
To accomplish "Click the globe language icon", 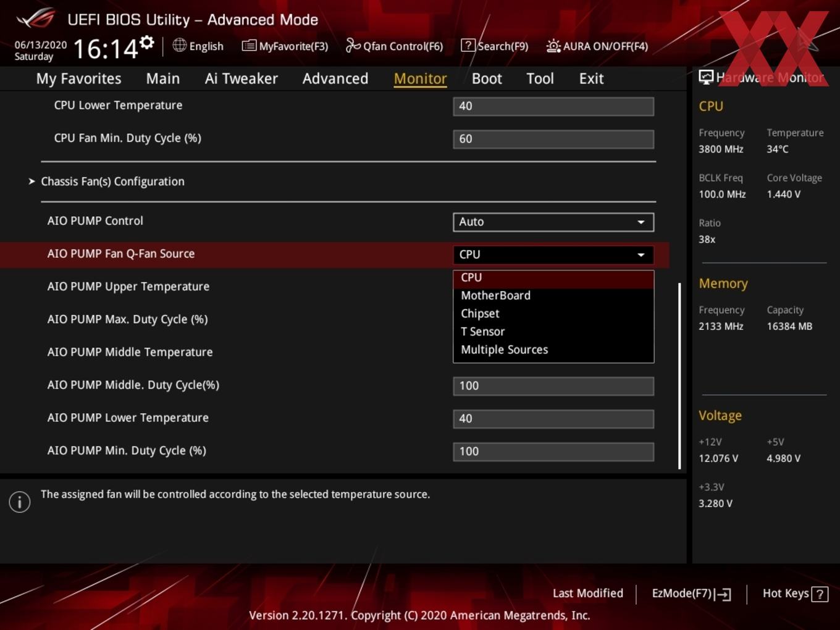I will (179, 45).
